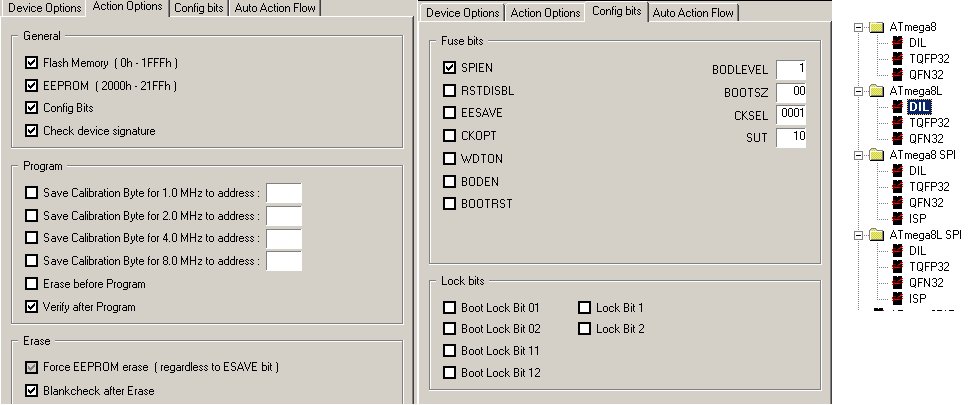
Task: Check the CKOPT fuse bit
Action: coord(449,135)
